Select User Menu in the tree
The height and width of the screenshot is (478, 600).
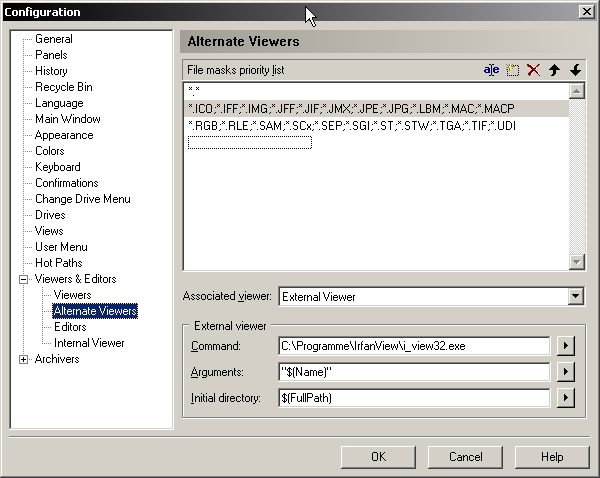(x=61, y=247)
